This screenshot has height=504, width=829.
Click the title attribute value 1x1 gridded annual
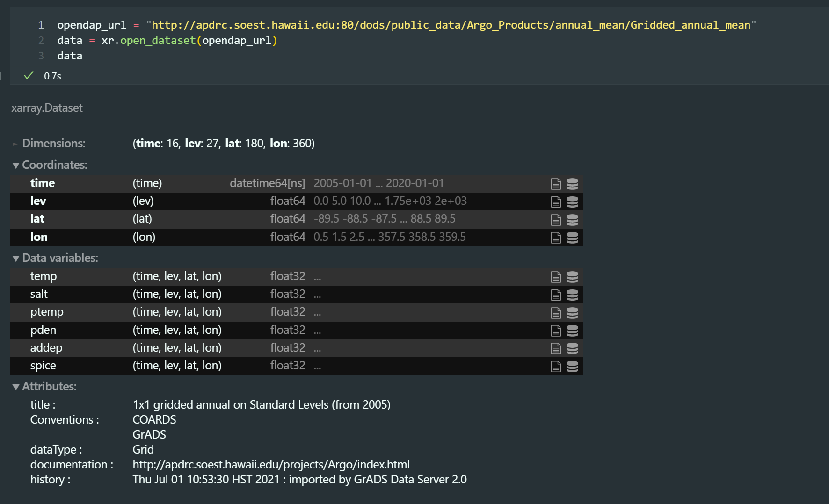(x=262, y=404)
